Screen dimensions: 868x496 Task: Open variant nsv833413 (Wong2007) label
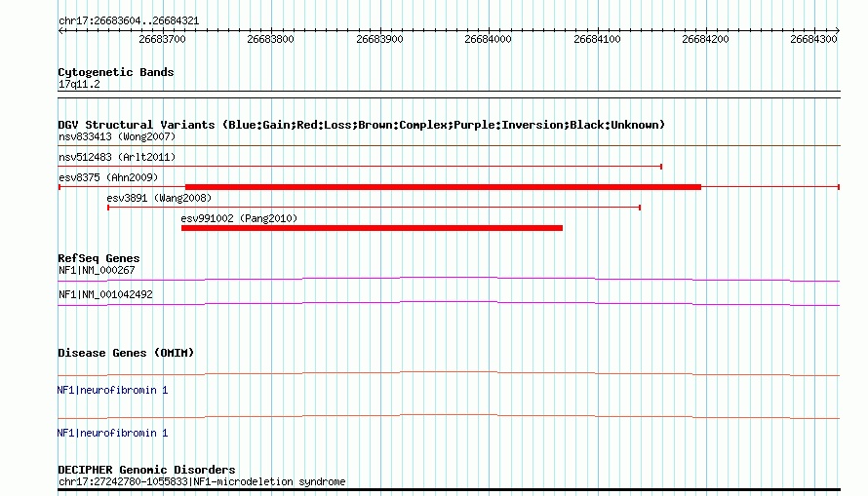pos(117,136)
